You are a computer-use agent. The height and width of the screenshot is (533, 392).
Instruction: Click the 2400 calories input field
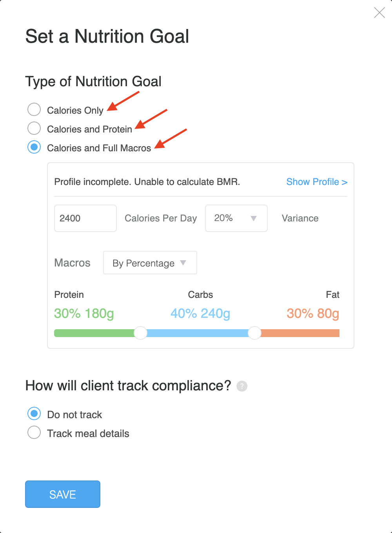(85, 218)
